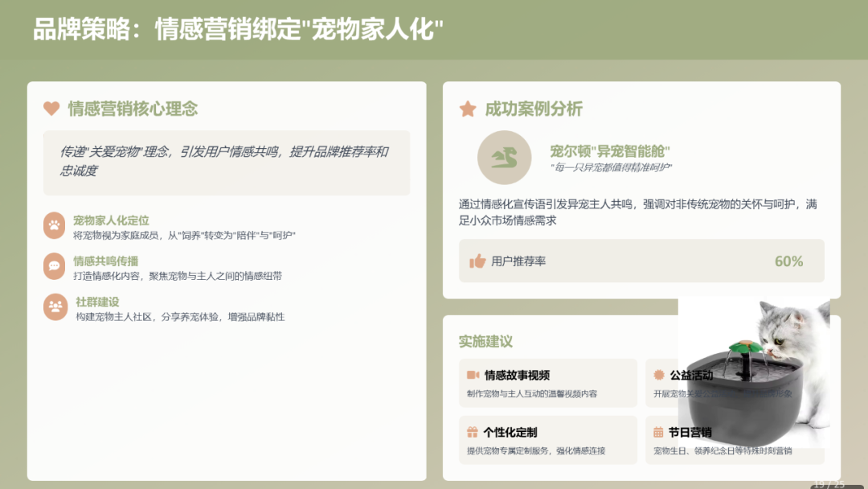
Task: Click the people group icon for 社群建设
Action: click(x=53, y=307)
